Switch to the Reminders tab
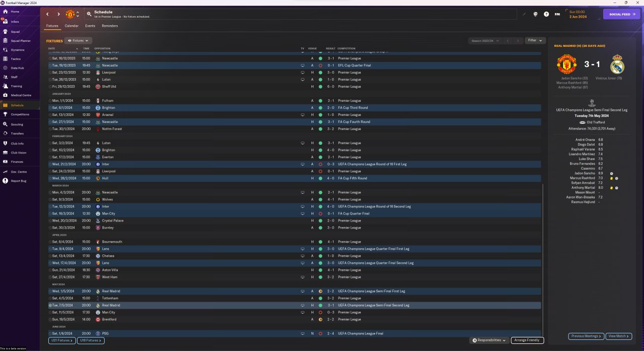644x351 pixels. pos(110,26)
